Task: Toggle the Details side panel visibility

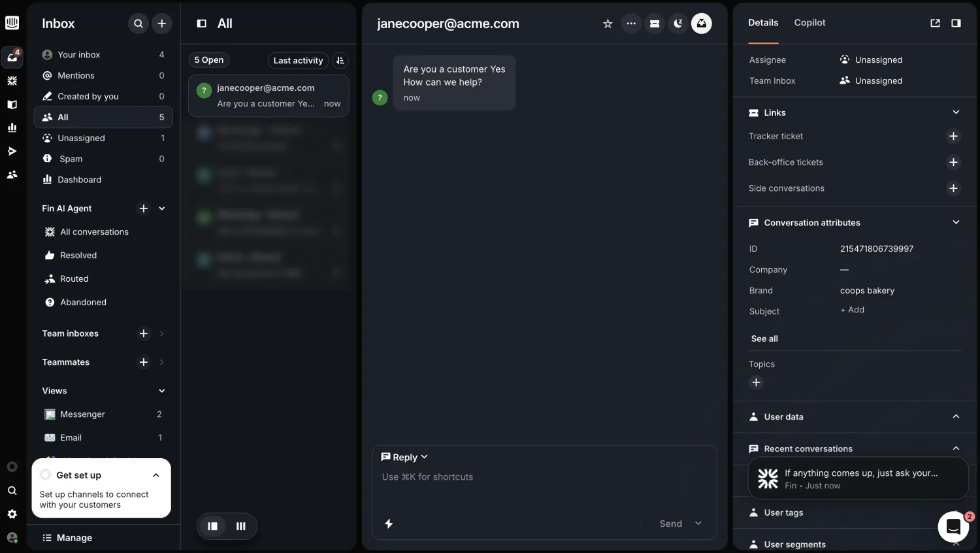Action: [956, 23]
